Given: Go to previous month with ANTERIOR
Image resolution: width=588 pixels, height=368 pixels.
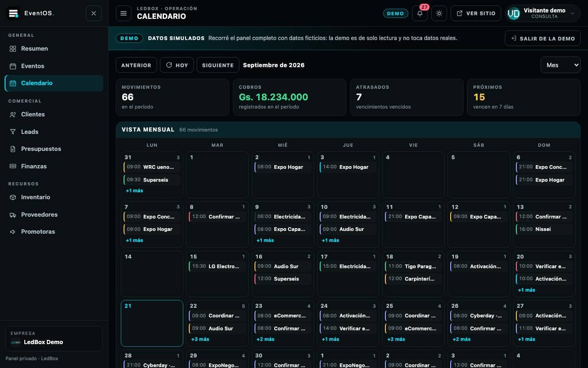Looking at the screenshot, I should click(136, 65).
